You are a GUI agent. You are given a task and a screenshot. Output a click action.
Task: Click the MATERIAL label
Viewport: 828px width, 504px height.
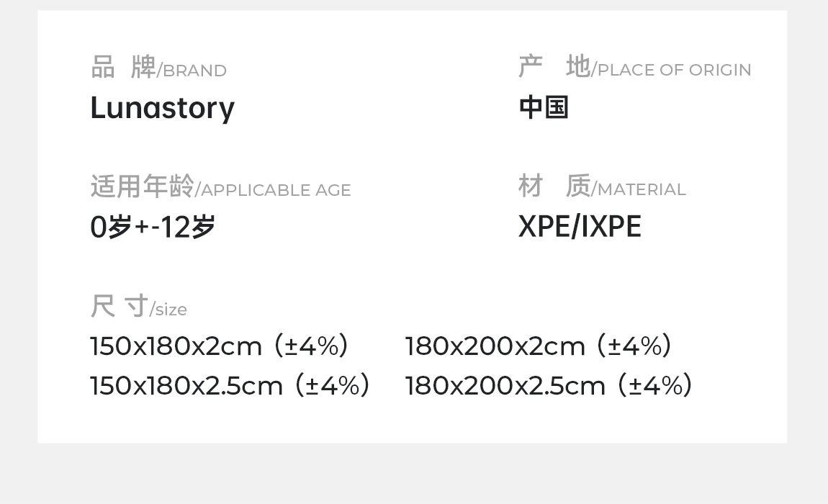(x=641, y=189)
